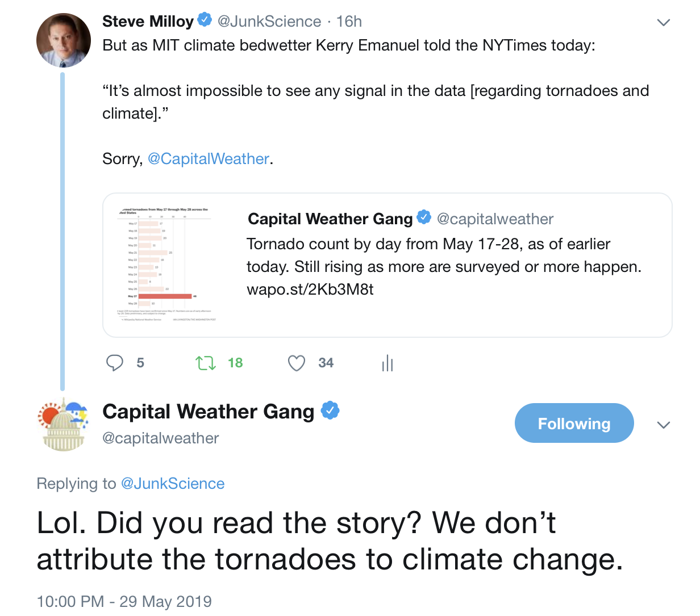Open the @CapitalWeather mention link
Viewport: 700px width, 616px height.
(209, 159)
